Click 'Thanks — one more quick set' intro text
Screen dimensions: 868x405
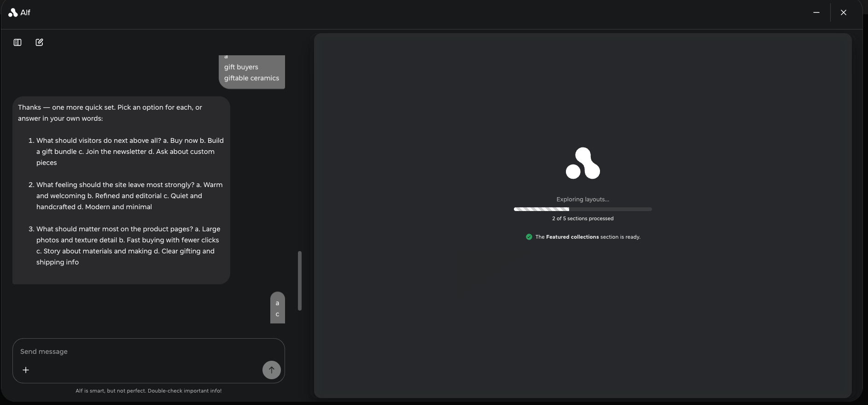110,113
